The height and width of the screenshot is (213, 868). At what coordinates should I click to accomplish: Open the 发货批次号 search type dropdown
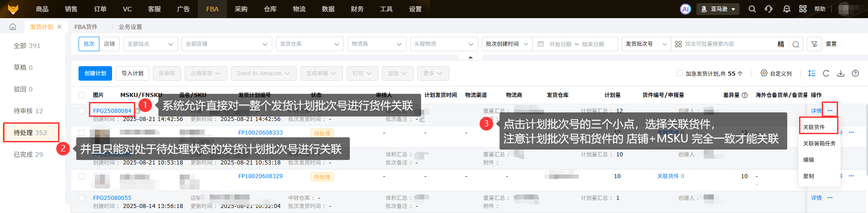point(646,44)
